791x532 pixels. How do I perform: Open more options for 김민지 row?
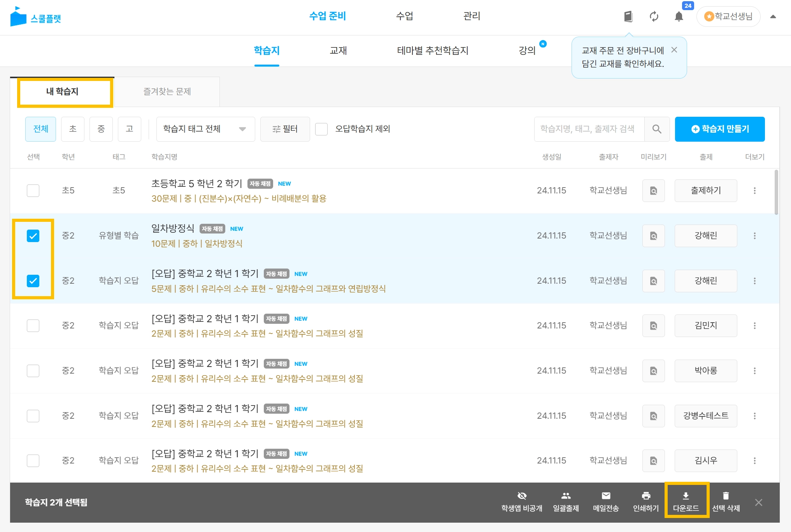(x=754, y=326)
